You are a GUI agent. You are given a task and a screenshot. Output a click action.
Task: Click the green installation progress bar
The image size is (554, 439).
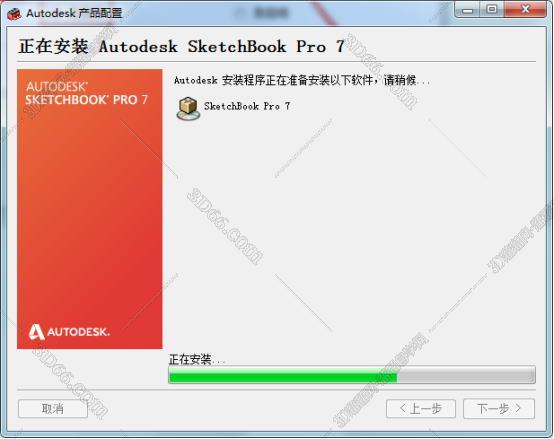pyautogui.click(x=352, y=375)
